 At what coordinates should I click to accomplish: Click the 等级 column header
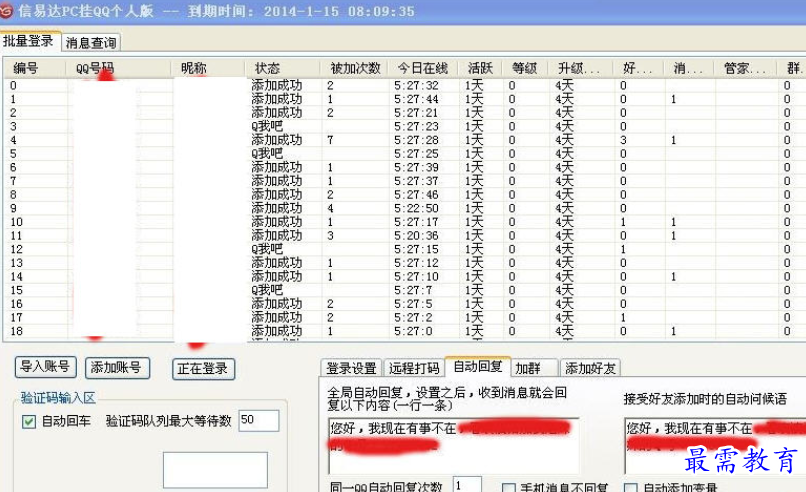point(524,68)
